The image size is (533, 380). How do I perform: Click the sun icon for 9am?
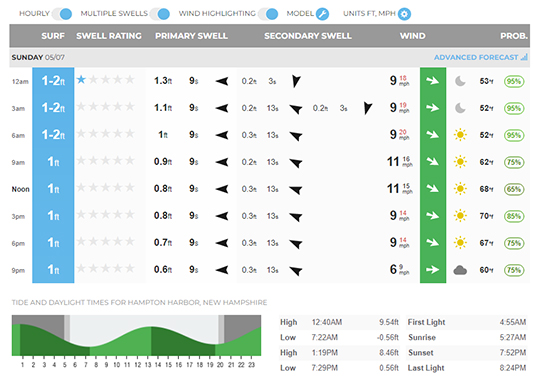460,162
